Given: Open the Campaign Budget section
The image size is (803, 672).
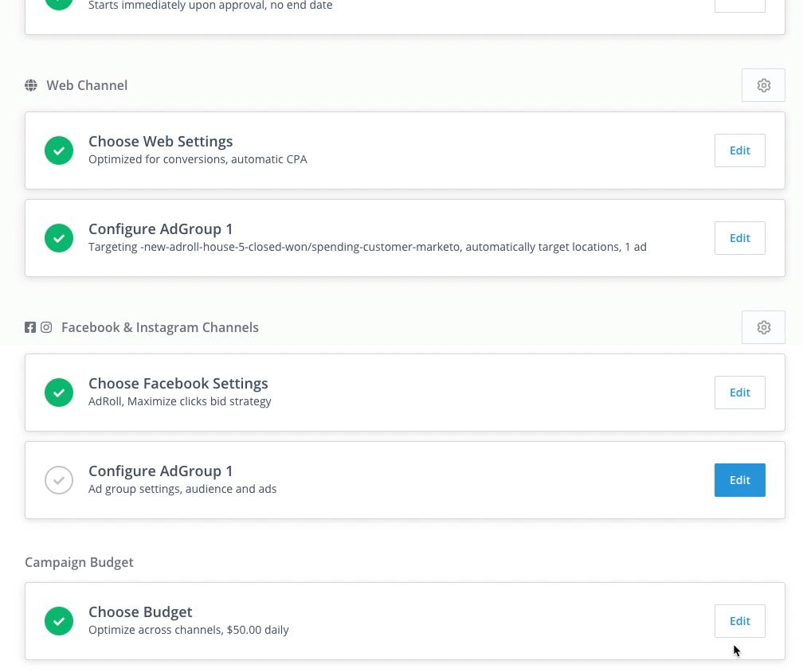Looking at the screenshot, I should pos(79,562).
